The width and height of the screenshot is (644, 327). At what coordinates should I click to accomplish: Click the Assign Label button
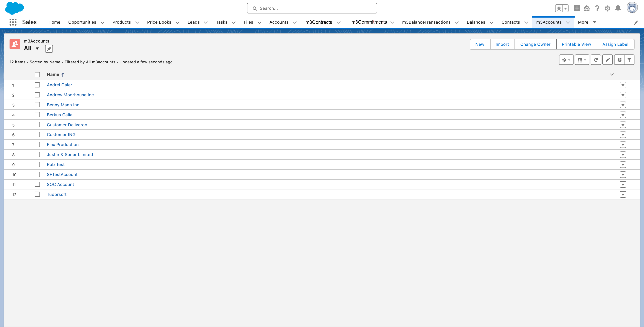pyautogui.click(x=615, y=44)
